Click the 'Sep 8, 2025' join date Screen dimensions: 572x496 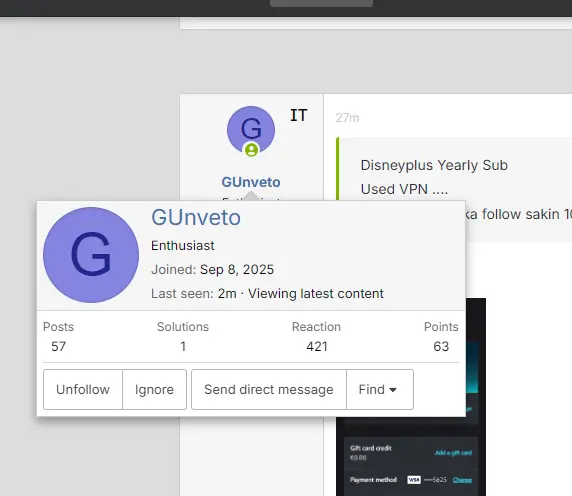click(x=237, y=270)
